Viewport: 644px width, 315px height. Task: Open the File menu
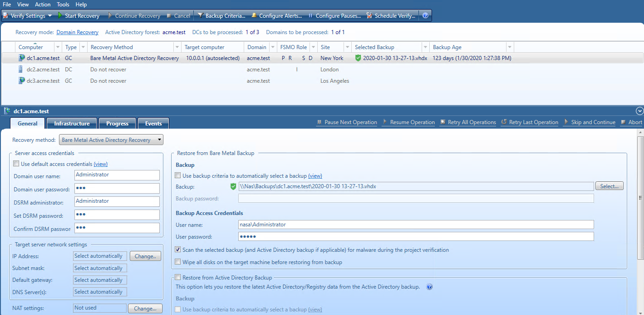(x=7, y=4)
